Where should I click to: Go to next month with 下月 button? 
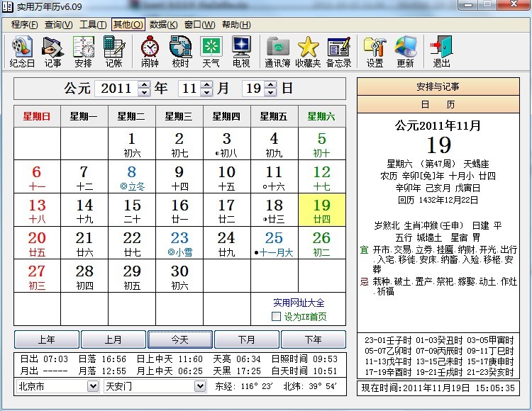coord(247,339)
